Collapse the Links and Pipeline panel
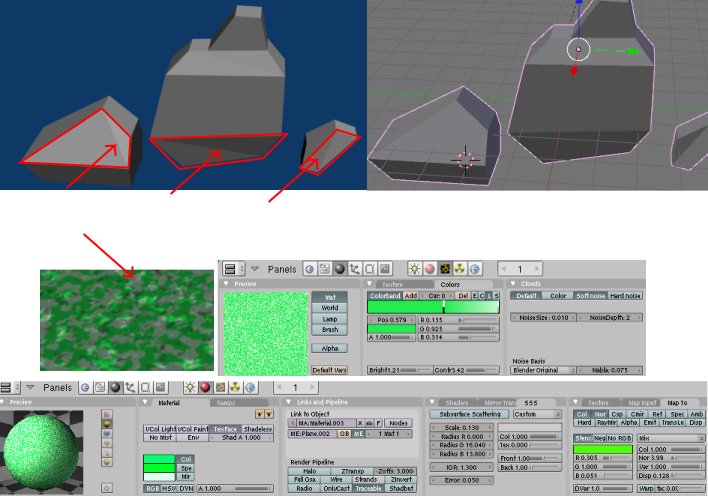 pos(289,402)
